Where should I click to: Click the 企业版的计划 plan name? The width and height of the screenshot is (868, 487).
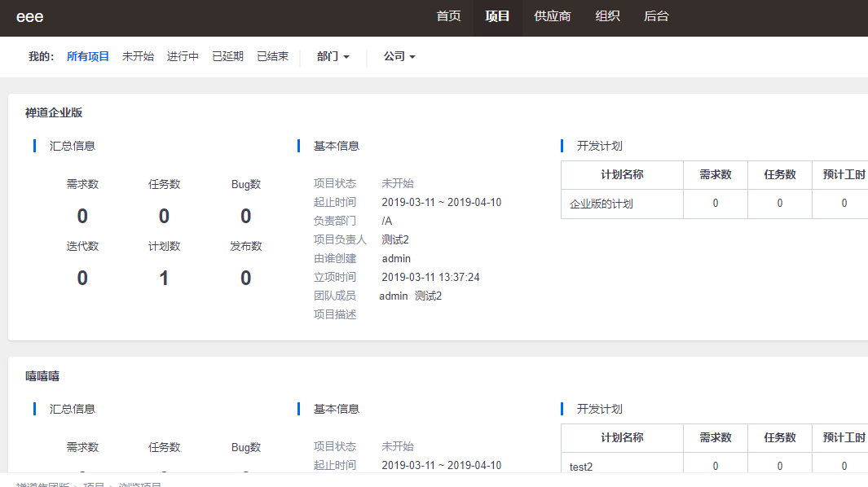pyautogui.click(x=601, y=204)
